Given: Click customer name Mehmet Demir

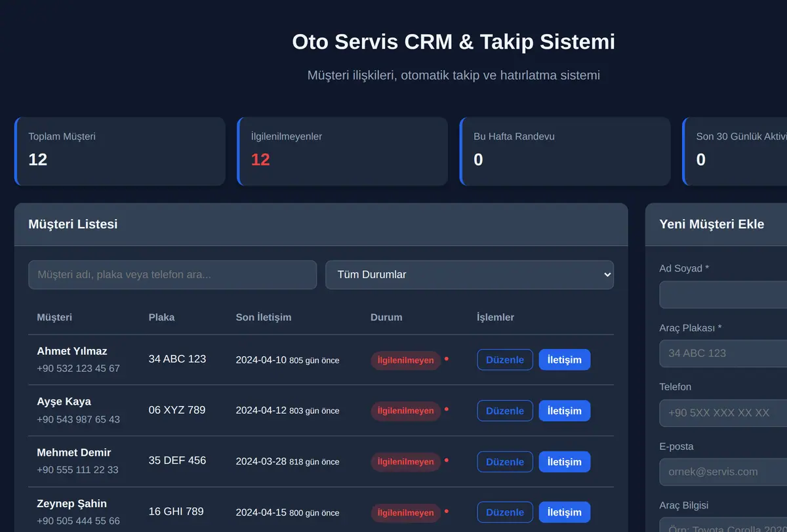Looking at the screenshot, I should tap(74, 453).
